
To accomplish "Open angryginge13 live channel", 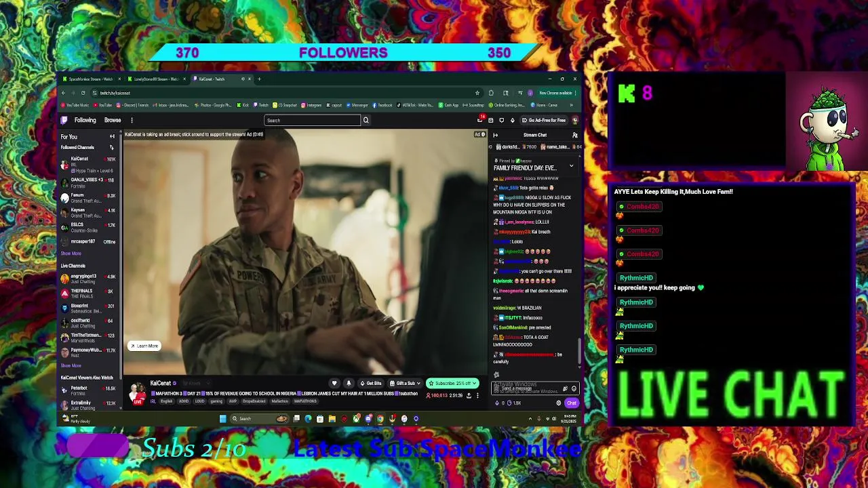I will click(88, 279).
